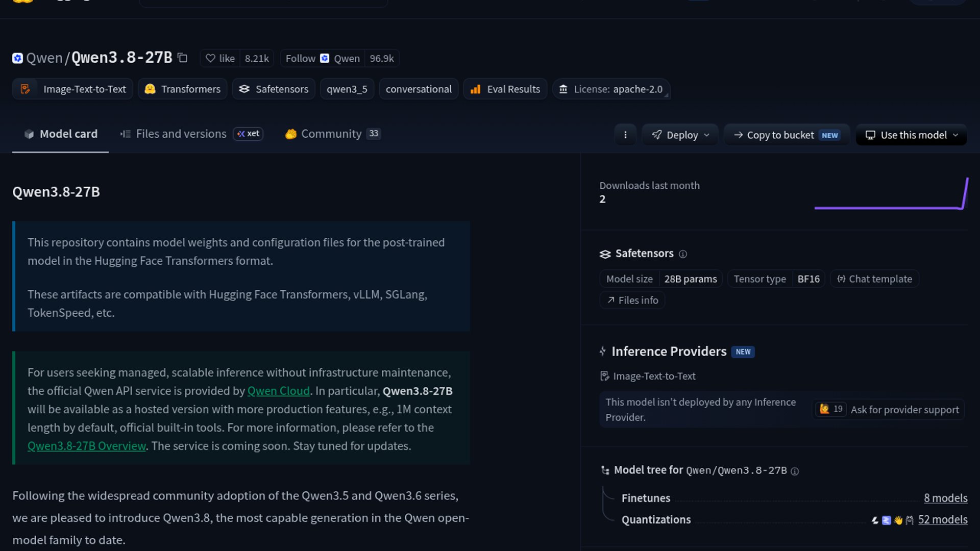
Task: Open the 8 models finetunes link
Action: pyautogui.click(x=945, y=498)
